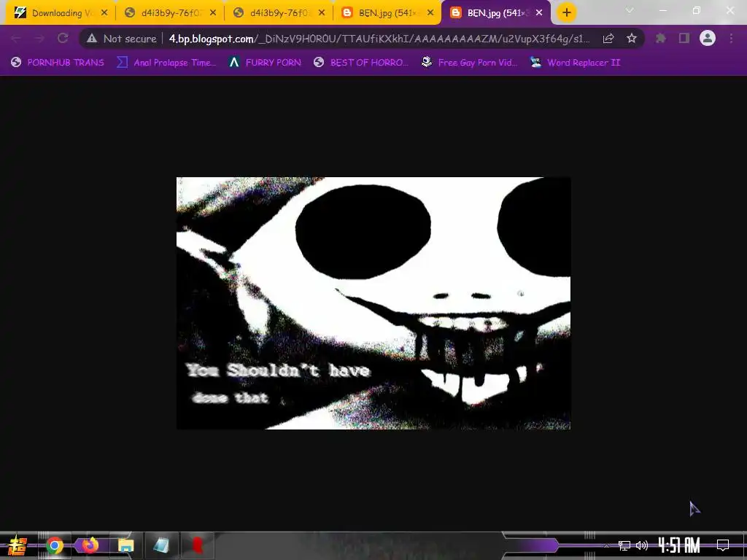This screenshot has width=747, height=560.
Task: Show hidden system tray icons
Action: pyautogui.click(x=606, y=545)
